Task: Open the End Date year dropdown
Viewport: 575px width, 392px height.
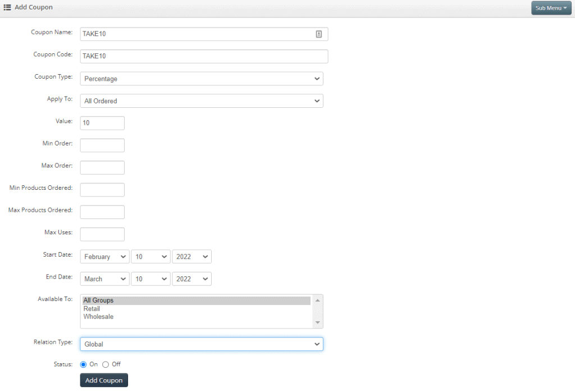Action: click(x=192, y=279)
